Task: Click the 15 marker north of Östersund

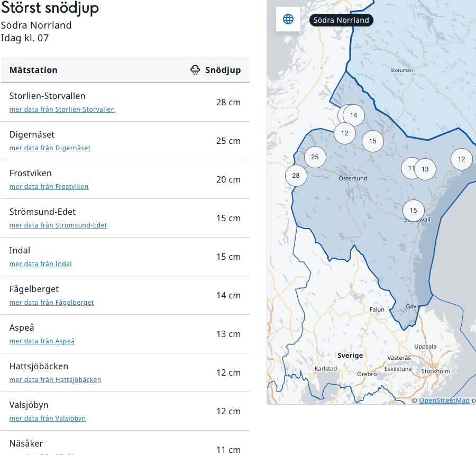Action: [373, 141]
